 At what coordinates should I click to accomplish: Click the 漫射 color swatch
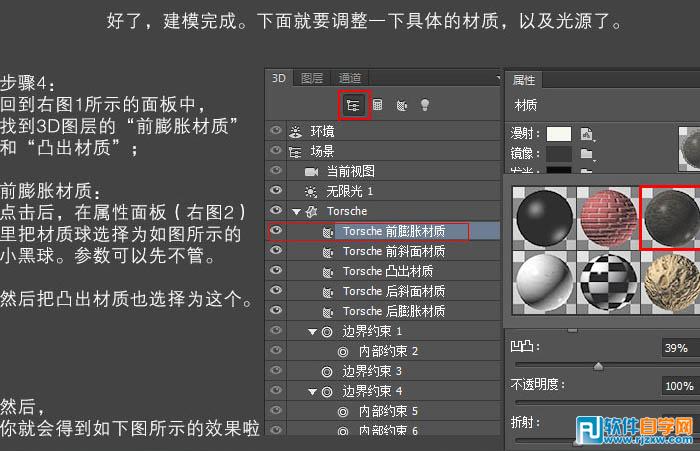coord(559,134)
